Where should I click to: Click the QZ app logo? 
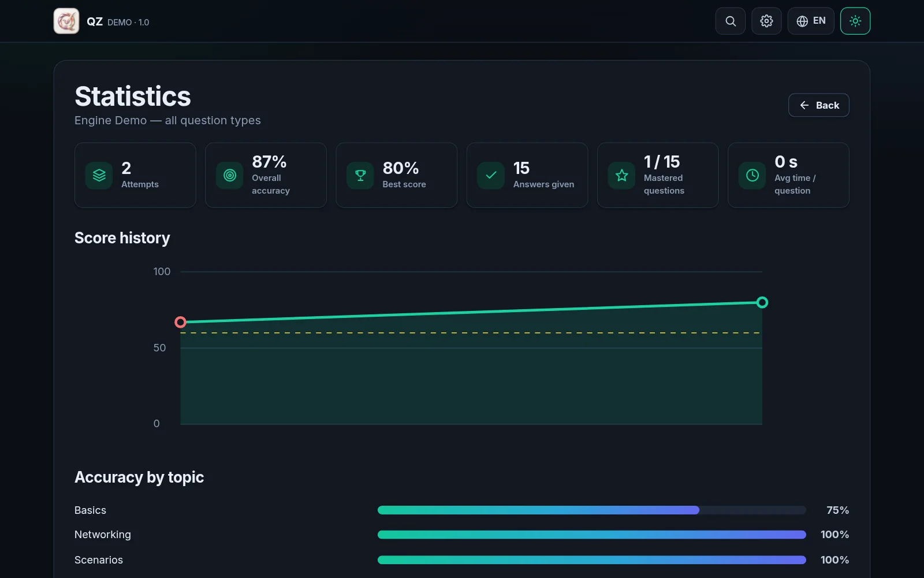tap(66, 21)
